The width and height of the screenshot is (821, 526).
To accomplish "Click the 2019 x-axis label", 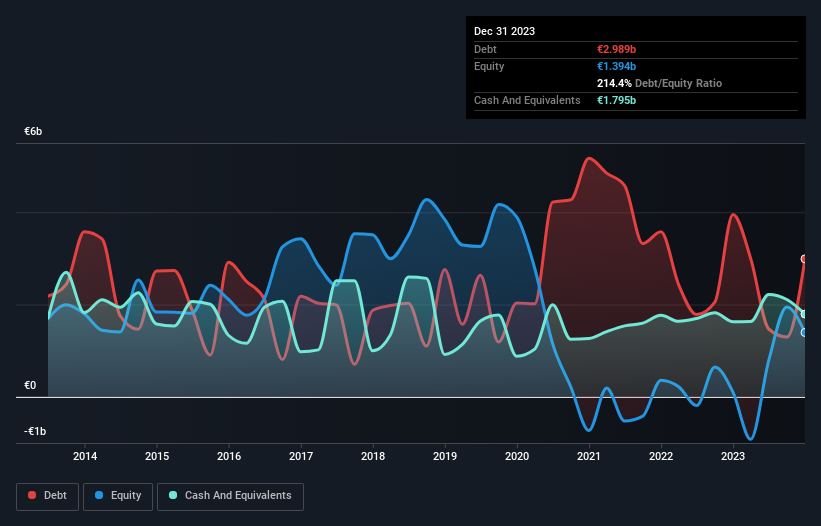I will click(445, 456).
